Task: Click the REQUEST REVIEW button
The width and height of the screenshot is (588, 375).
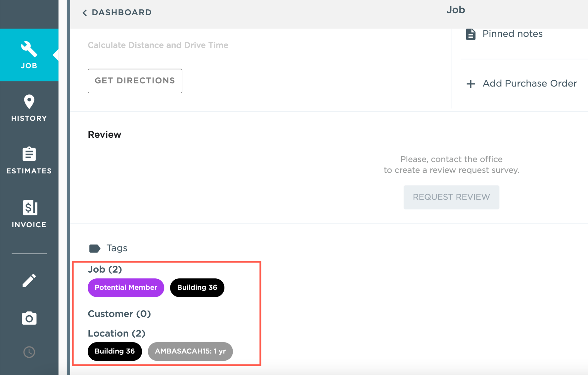Action: 451,197
